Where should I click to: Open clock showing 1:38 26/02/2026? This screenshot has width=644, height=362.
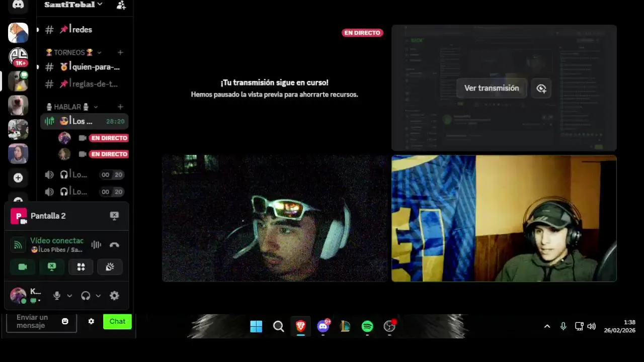pyautogui.click(x=619, y=326)
